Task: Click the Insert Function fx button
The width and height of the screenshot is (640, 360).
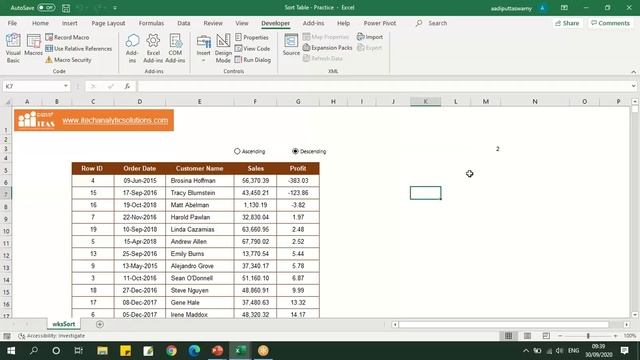Action: (x=127, y=86)
